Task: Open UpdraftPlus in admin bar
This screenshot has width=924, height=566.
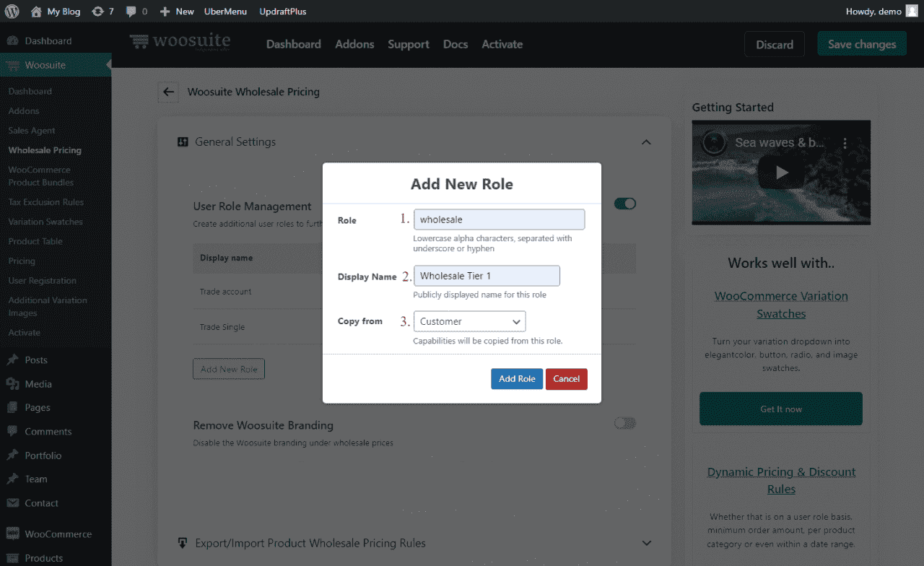Action: pyautogui.click(x=283, y=12)
